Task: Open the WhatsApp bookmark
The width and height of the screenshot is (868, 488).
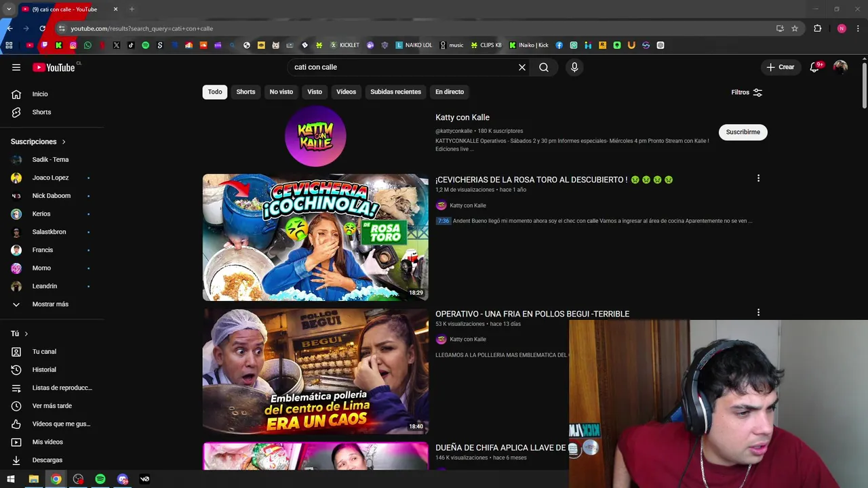Action: click(87, 45)
